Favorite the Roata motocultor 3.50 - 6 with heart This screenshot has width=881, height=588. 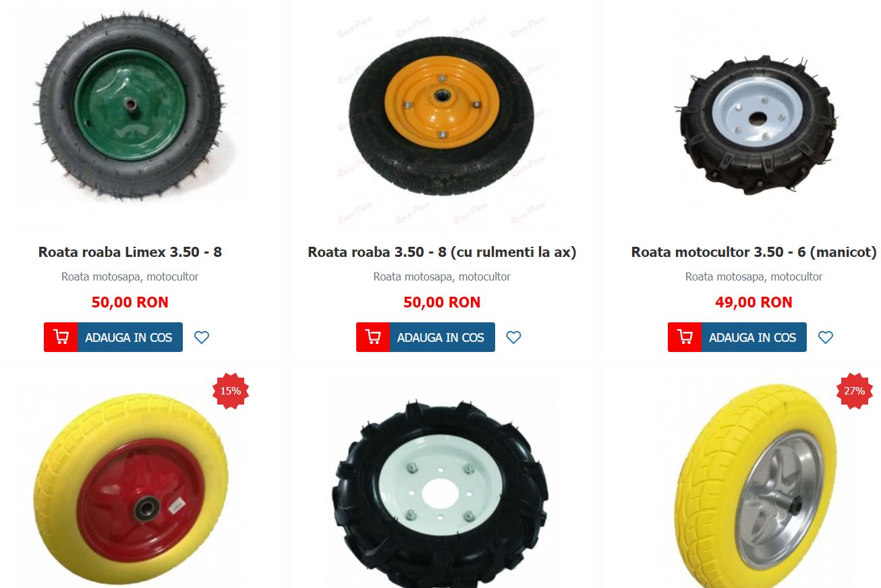[826, 337]
